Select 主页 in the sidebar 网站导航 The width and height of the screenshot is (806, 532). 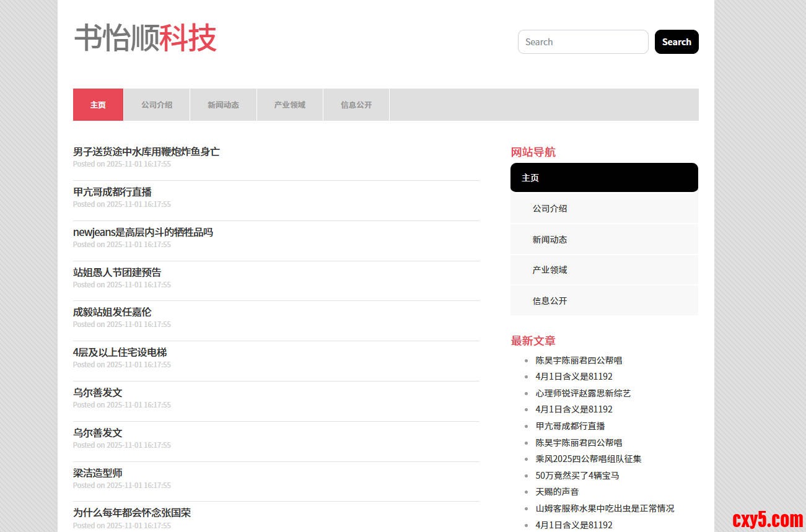[604, 178]
